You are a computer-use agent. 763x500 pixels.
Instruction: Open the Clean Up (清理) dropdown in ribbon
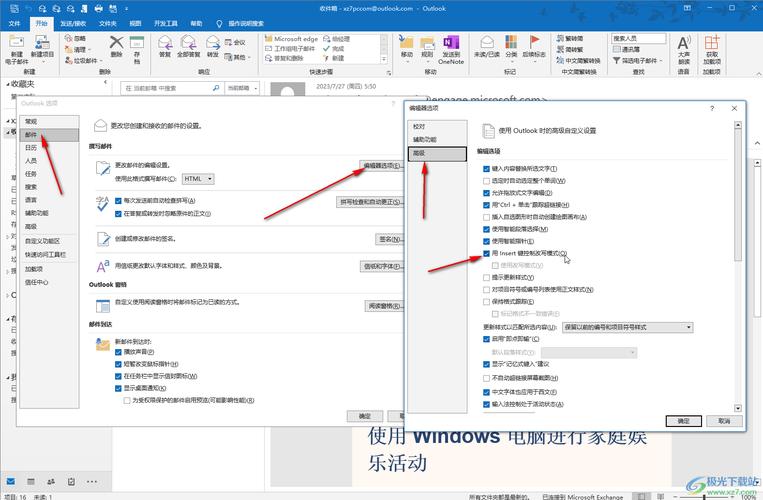tap(78, 49)
